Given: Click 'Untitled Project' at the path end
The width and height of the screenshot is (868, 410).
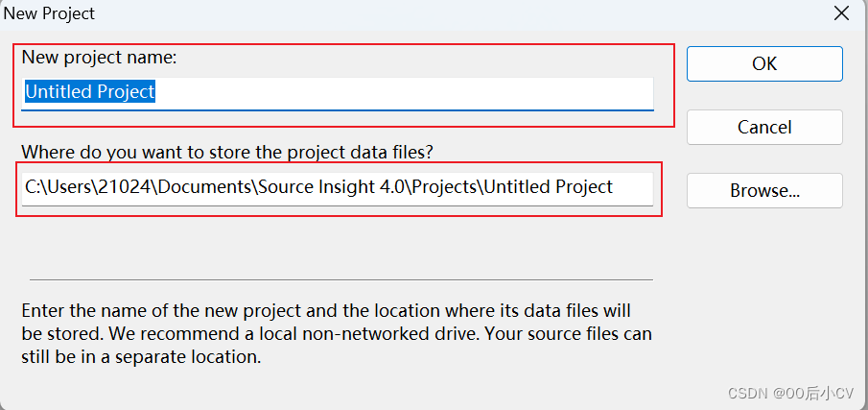Looking at the screenshot, I should pyautogui.click(x=548, y=187).
